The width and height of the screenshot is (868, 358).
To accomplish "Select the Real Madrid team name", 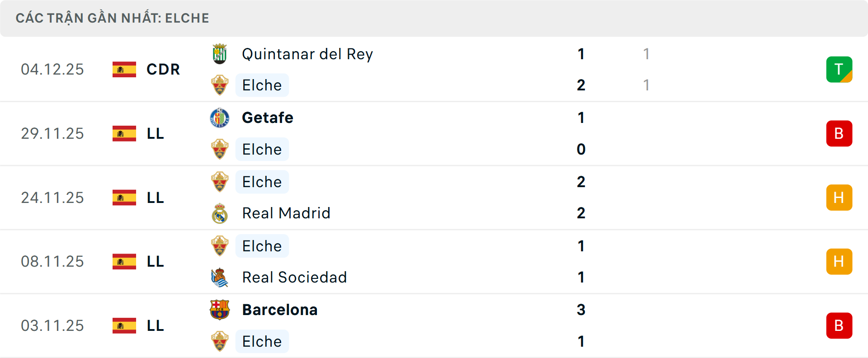I will click(286, 213).
